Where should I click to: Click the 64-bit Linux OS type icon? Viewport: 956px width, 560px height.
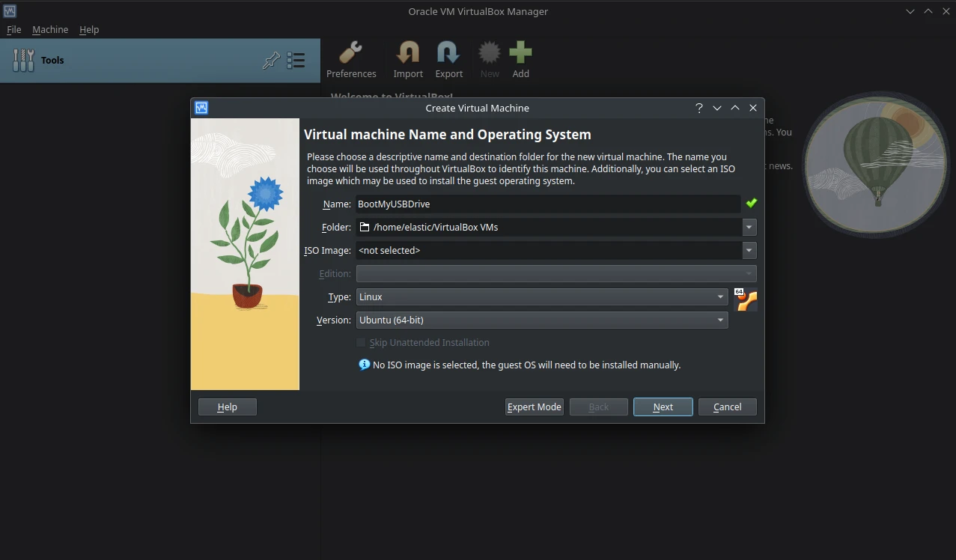(x=745, y=299)
